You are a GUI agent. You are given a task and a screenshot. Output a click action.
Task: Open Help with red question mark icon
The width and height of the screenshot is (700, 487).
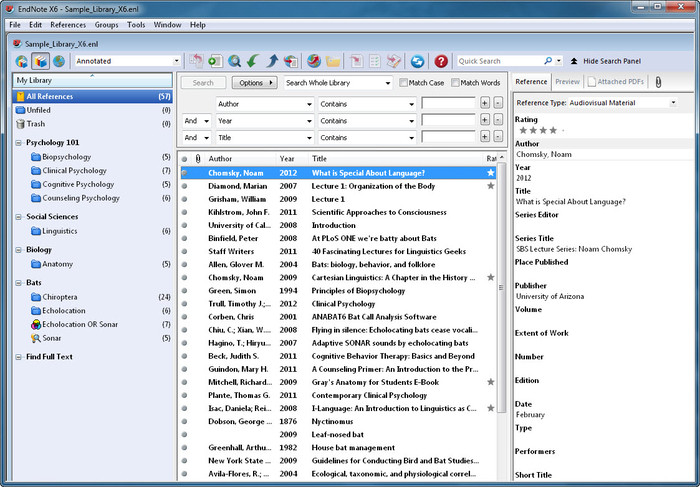coord(441,61)
